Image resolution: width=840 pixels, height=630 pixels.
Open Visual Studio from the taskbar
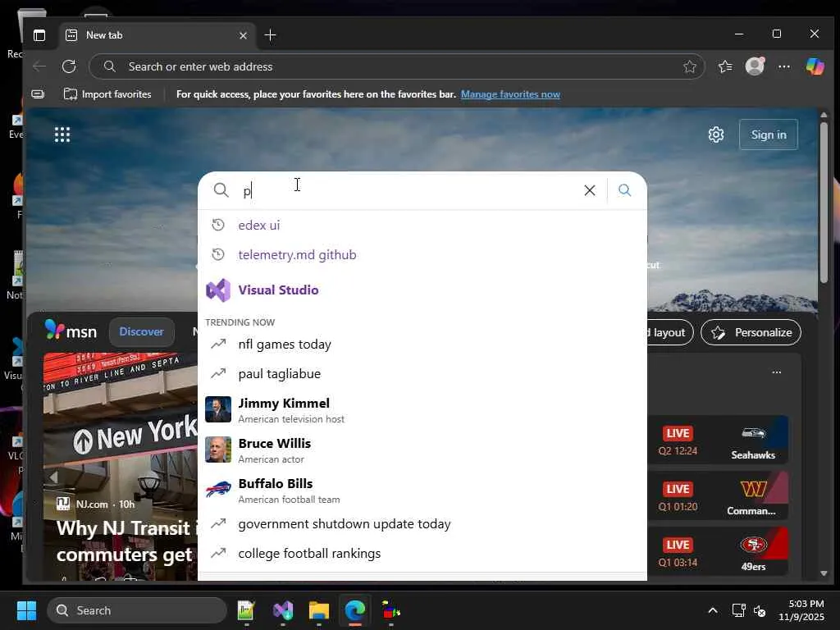pos(283,610)
